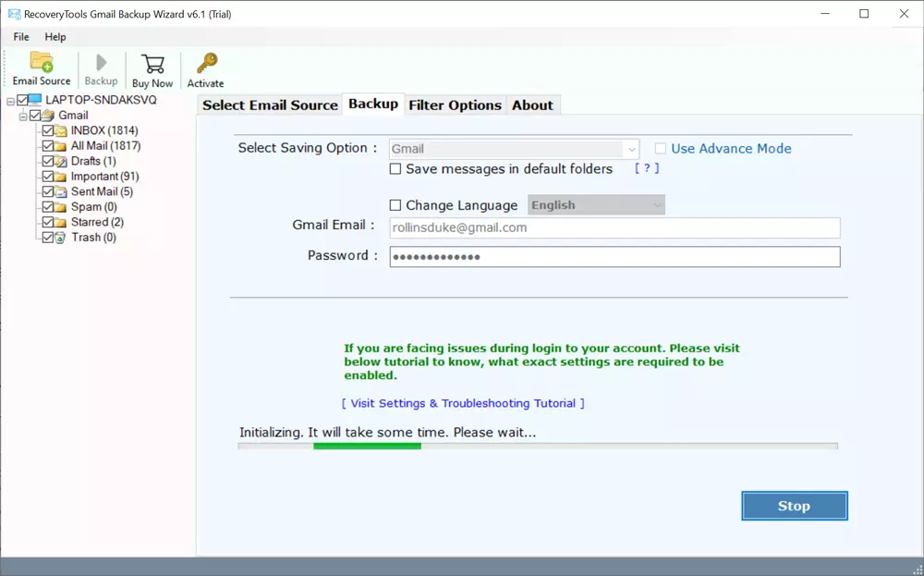Viewport: 924px width, 576px height.
Task: Open the English language dropdown
Action: tap(657, 205)
